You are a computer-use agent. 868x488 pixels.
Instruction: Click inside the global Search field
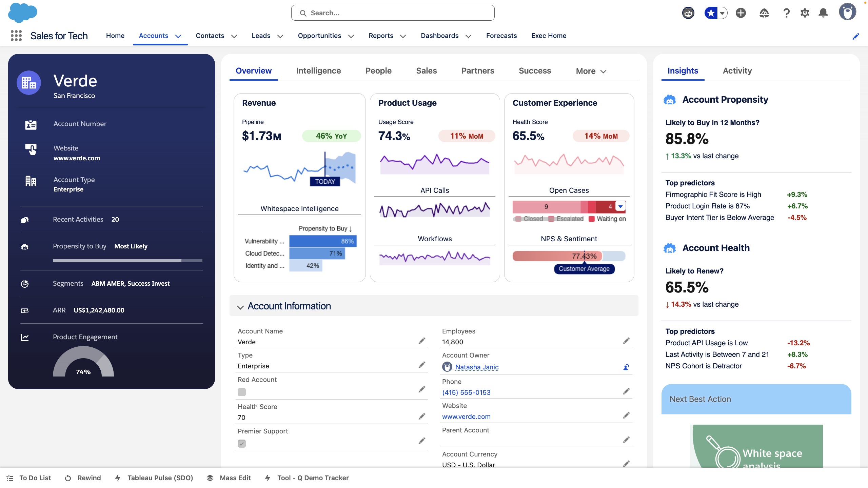click(392, 13)
